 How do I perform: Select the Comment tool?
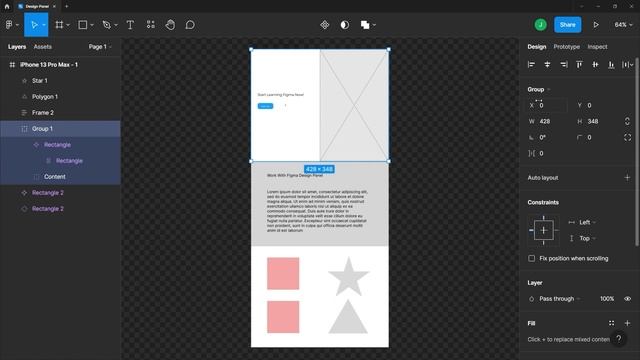(190, 25)
